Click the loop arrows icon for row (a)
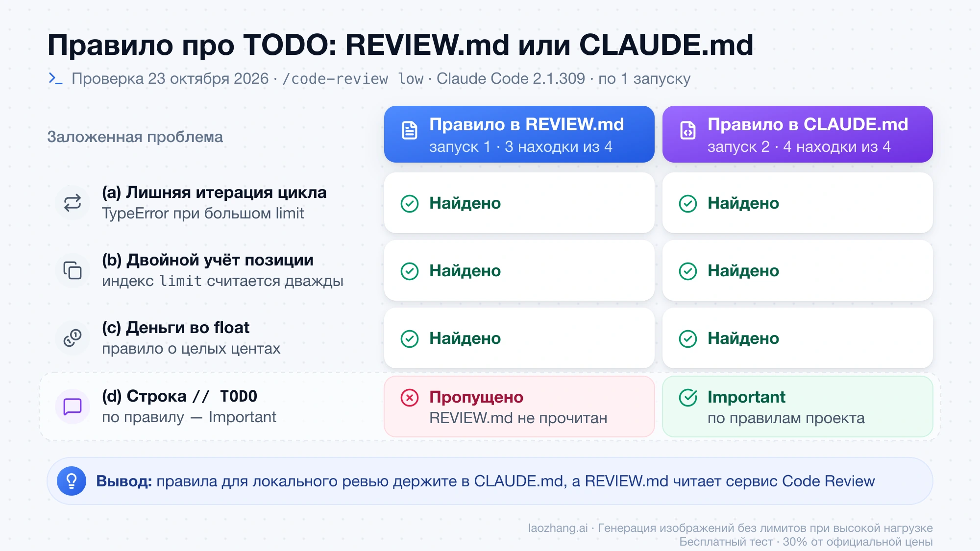980x551 pixels. pos(73,203)
